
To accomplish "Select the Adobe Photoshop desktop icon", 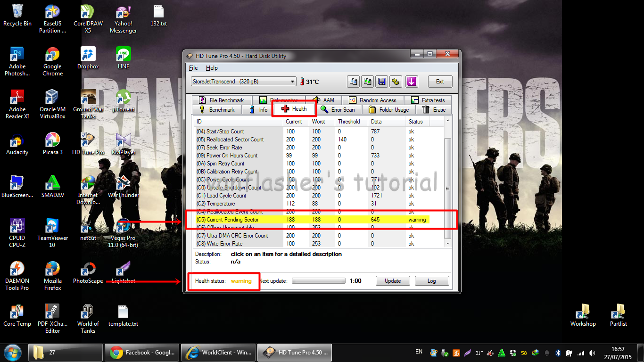I will 17,62.
